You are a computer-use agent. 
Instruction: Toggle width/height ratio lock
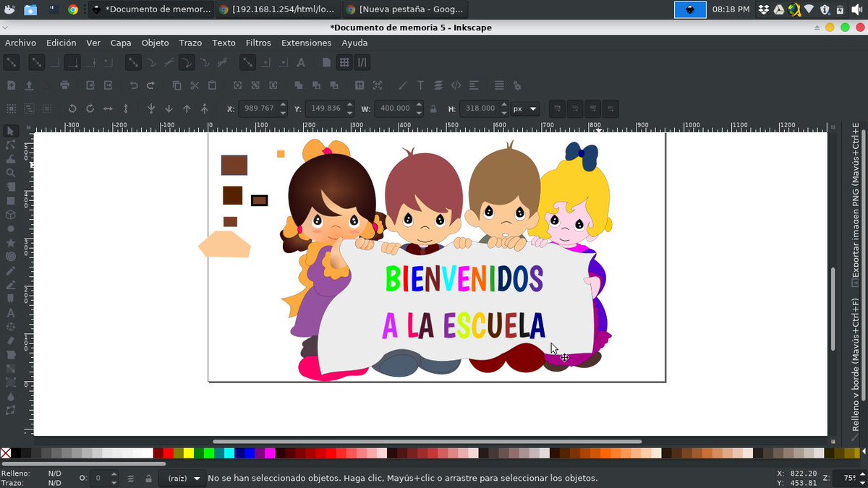click(433, 109)
